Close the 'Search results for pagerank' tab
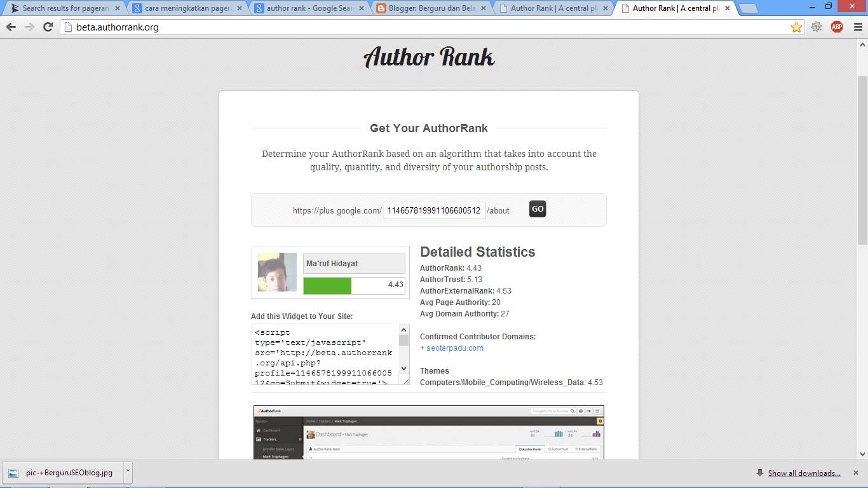The height and width of the screenshot is (488, 868). [x=118, y=9]
